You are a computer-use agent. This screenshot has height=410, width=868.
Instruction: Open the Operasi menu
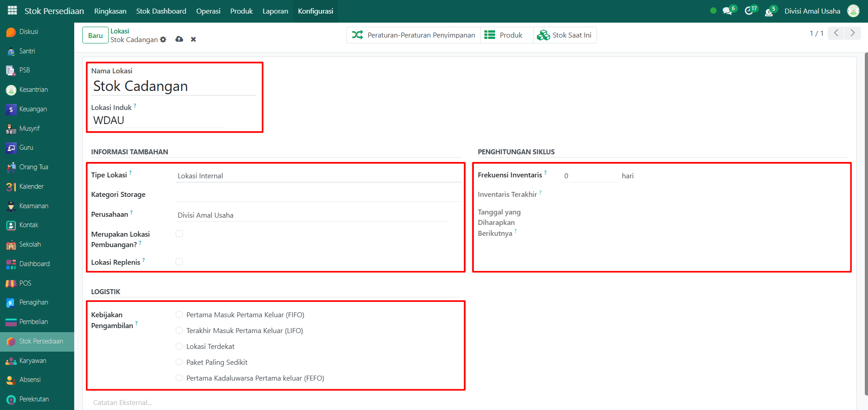[208, 11]
